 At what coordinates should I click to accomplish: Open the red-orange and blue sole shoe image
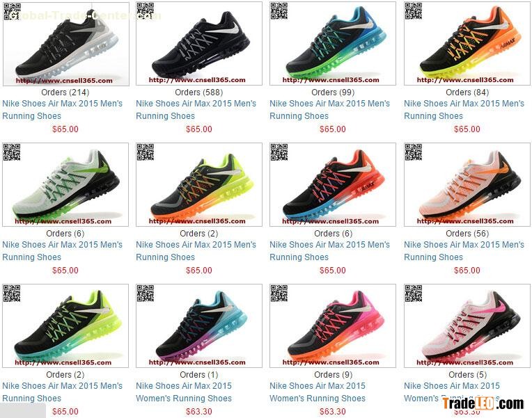(333, 185)
